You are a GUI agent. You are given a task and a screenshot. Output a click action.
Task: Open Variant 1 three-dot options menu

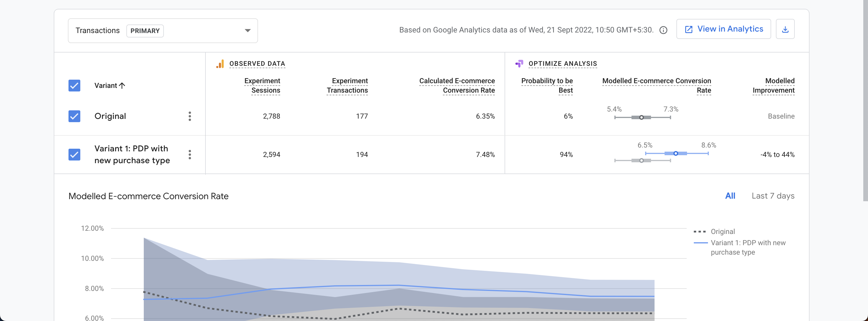(x=190, y=155)
